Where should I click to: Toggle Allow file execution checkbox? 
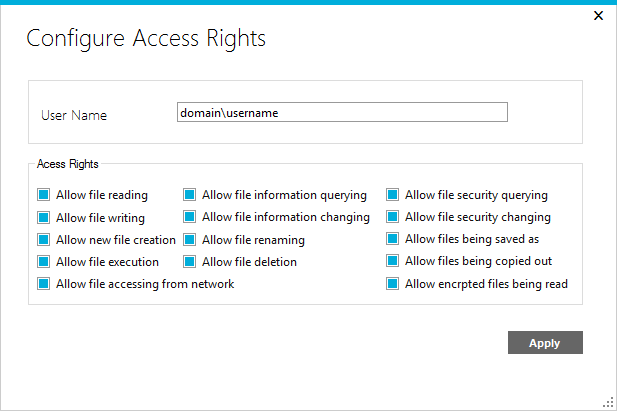coord(44,262)
